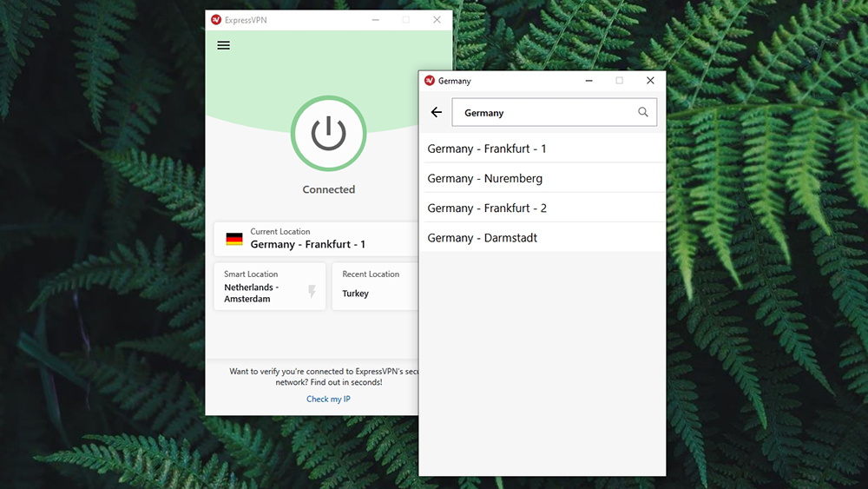Click the back arrow in Germany window
Screen dimensions: 868x489
click(437, 112)
